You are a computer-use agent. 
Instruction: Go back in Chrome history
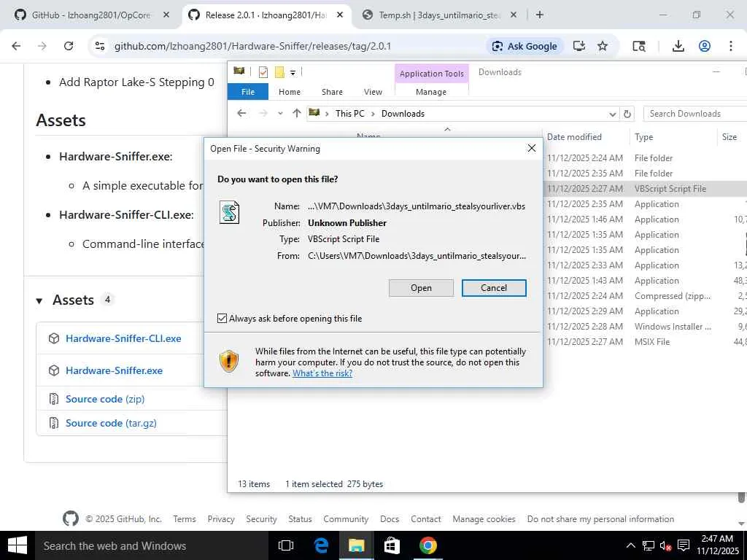(16, 46)
